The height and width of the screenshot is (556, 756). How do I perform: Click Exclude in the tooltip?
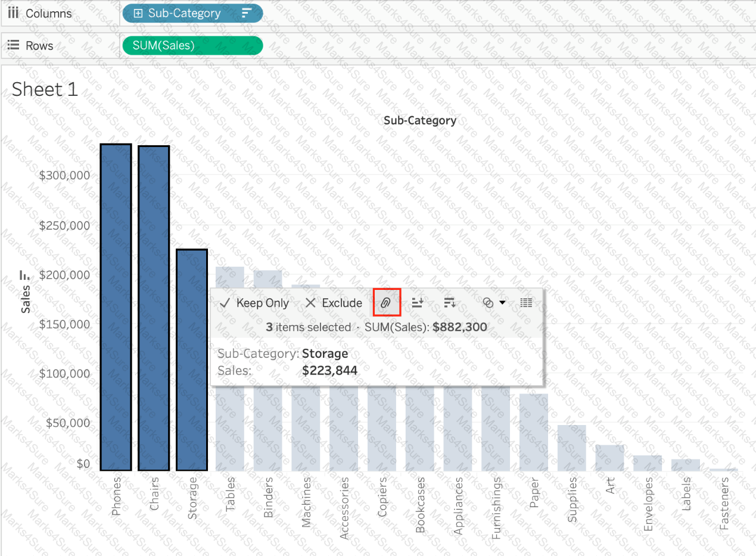334,302
